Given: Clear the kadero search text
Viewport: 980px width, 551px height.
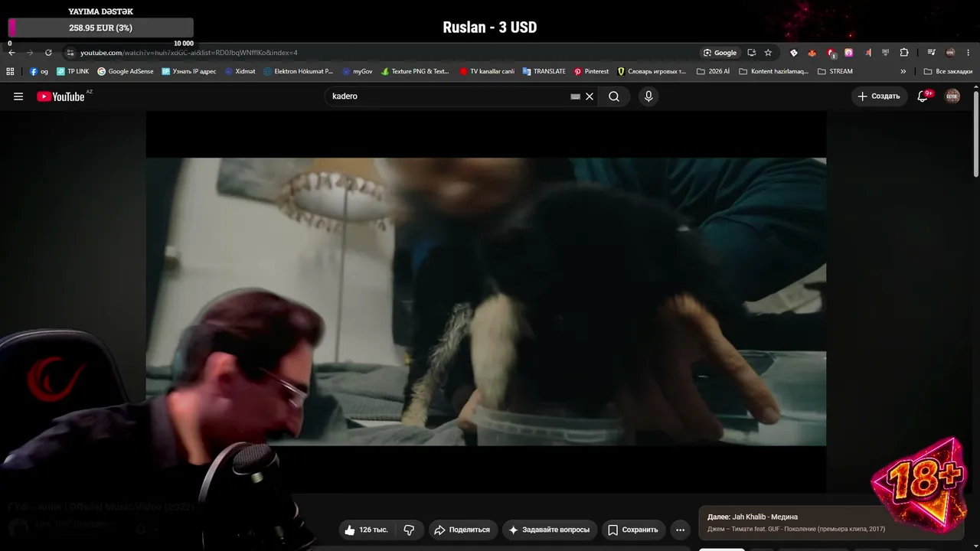Looking at the screenshot, I should coord(590,96).
